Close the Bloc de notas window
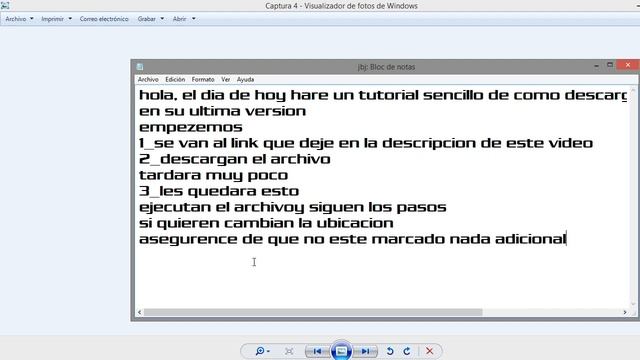This screenshot has height=360, width=640. coord(628,65)
